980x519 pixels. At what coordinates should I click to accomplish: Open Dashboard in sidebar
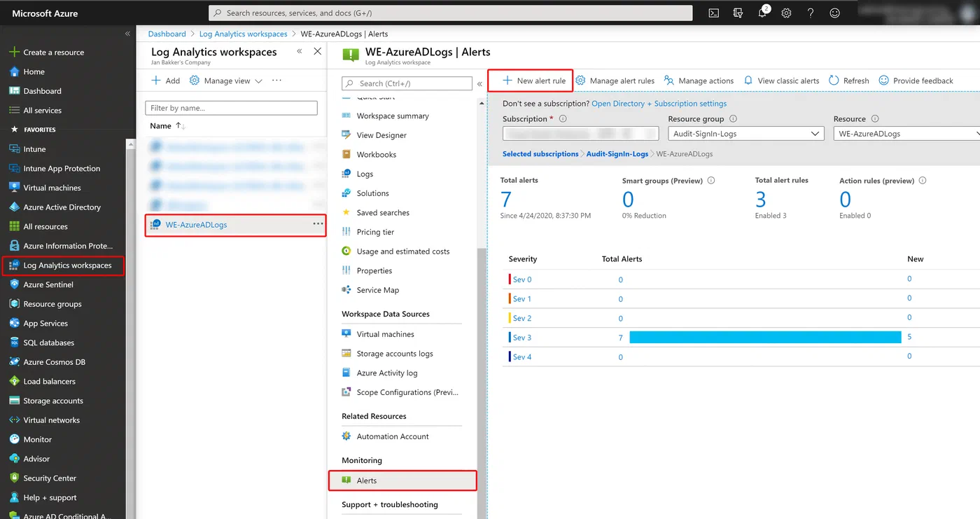[42, 91]
